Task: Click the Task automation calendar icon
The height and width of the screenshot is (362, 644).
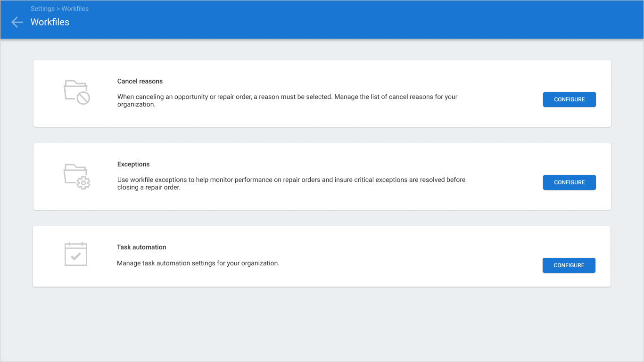Action: (x=76, y=255)
